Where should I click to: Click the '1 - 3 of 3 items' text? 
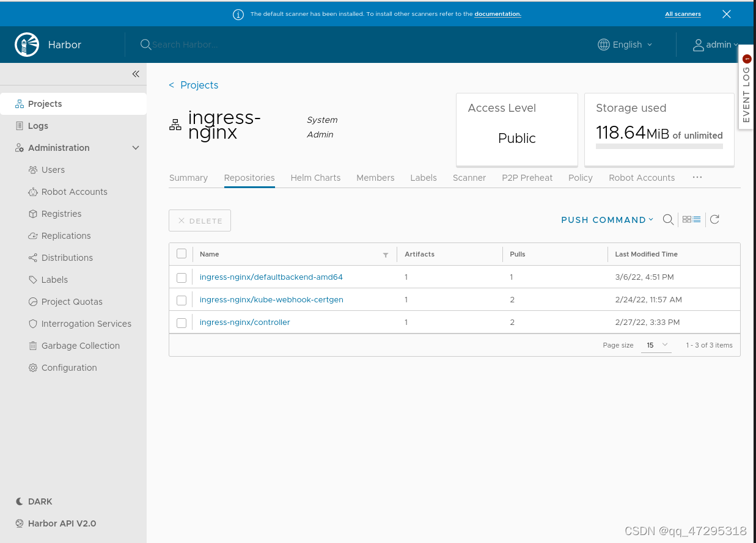pos(709,345)
